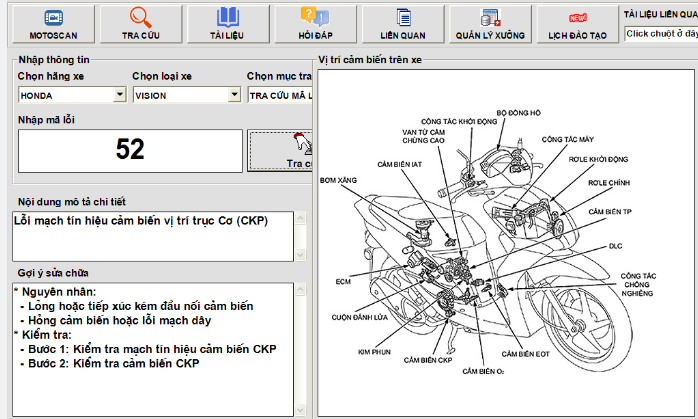The height and width of the screenshot is (419, 698).
Task: Click the 'CÔNG TẮC MÁY' diagram label
Action: click(568, 139)
